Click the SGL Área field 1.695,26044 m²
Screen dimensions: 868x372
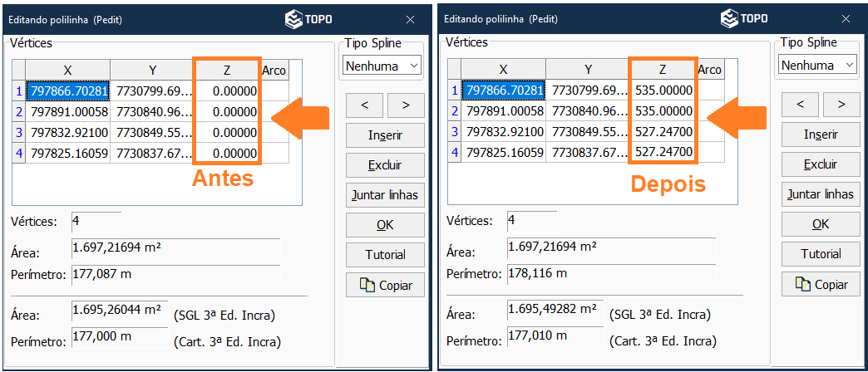[120, 311]
